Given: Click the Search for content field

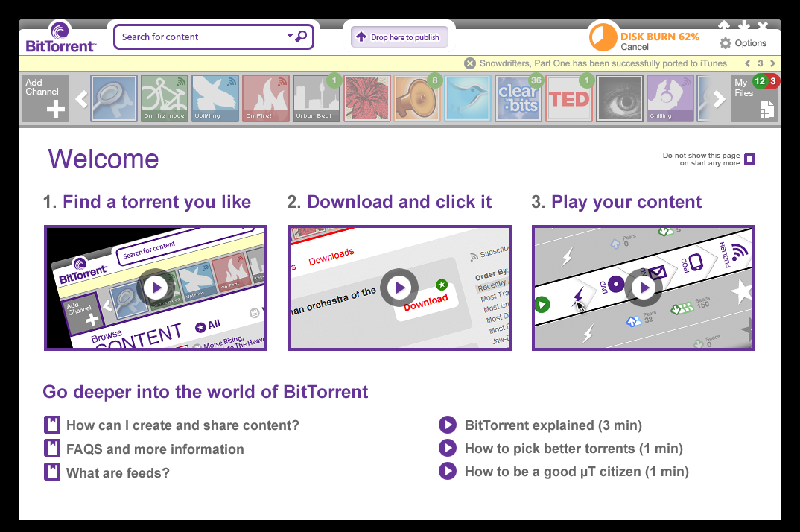Looking at the screenshot, I should click(213, 37).
